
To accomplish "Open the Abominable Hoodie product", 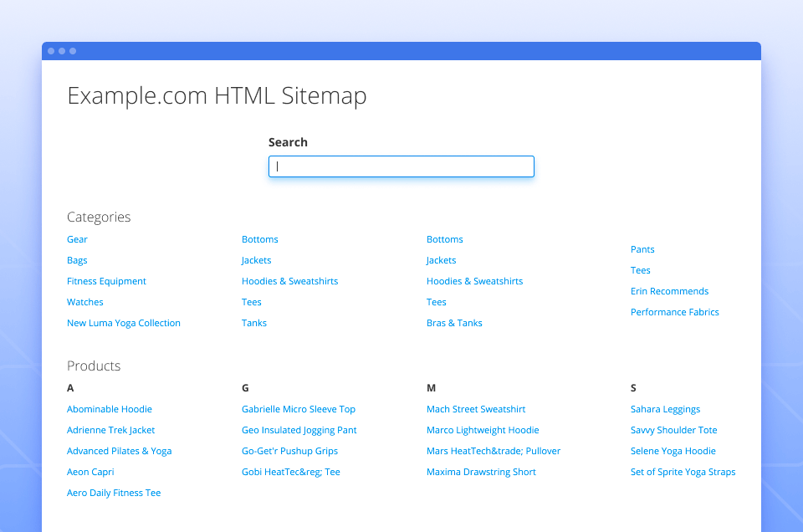I will [110, 409].
